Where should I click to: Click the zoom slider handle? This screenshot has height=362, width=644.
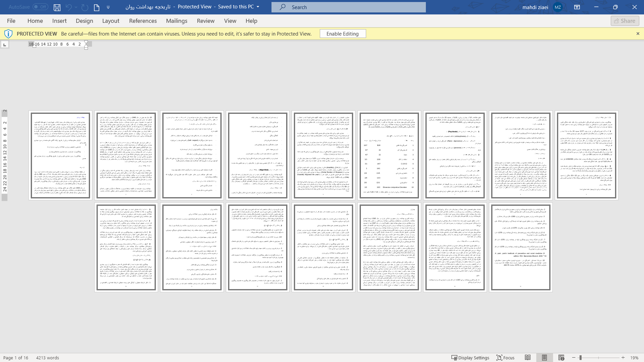click(580, 358)
